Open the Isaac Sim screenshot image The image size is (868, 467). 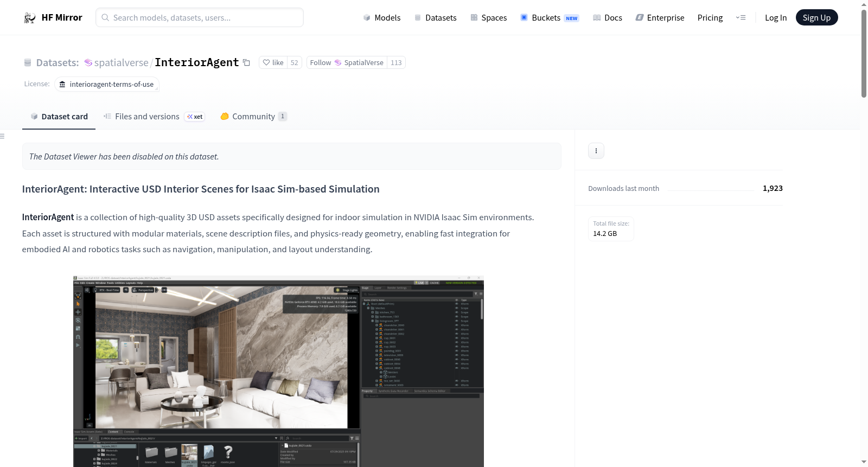[278, 371]
